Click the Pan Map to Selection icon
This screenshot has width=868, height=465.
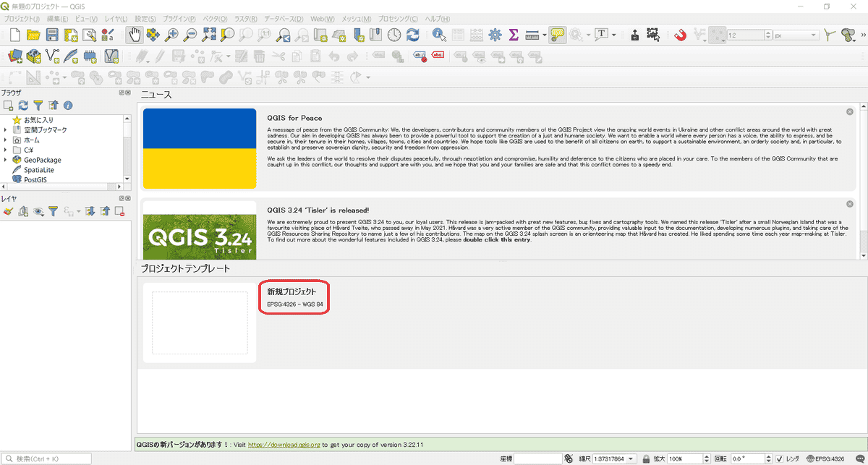pyautogui.click(x=153, y=34)
